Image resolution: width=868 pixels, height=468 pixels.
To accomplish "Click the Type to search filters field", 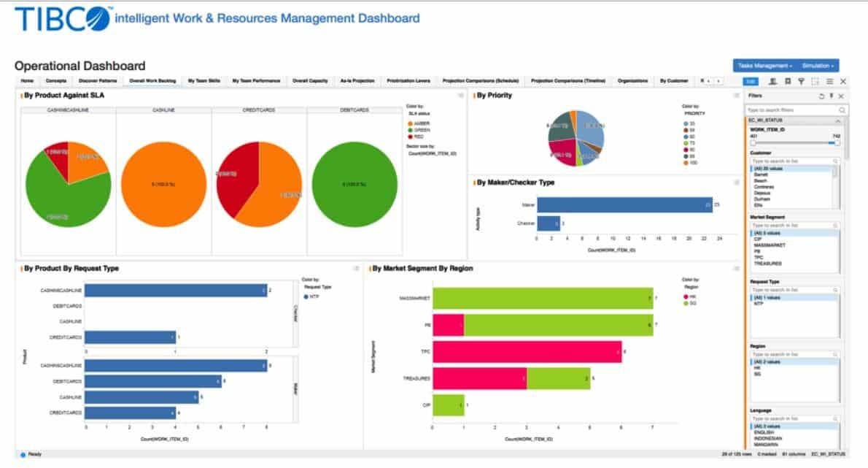I will (x=791, y=110).
